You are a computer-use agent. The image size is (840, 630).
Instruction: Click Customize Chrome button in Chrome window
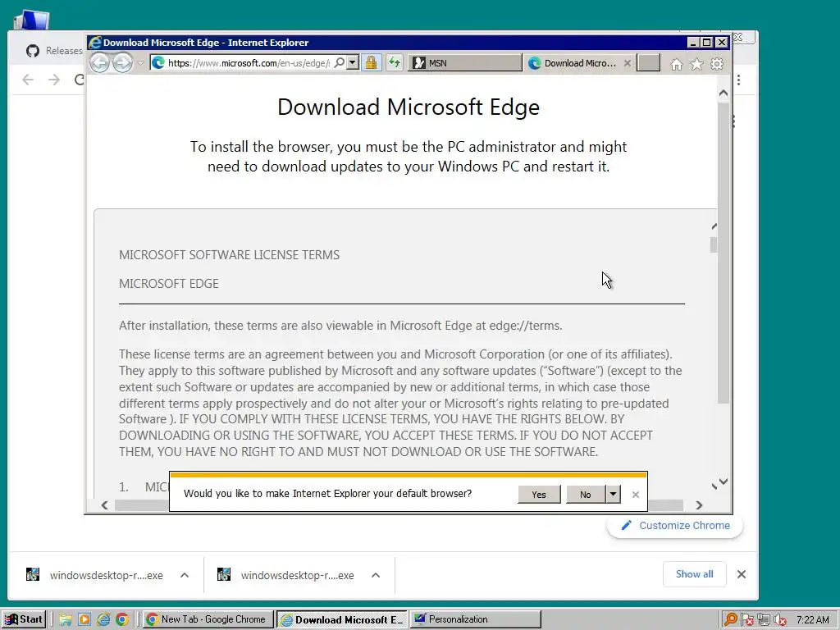coord(675,526)
